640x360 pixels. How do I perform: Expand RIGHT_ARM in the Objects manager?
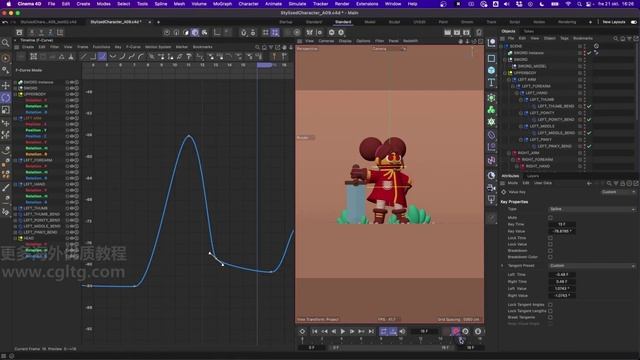[x=509, y=153]
